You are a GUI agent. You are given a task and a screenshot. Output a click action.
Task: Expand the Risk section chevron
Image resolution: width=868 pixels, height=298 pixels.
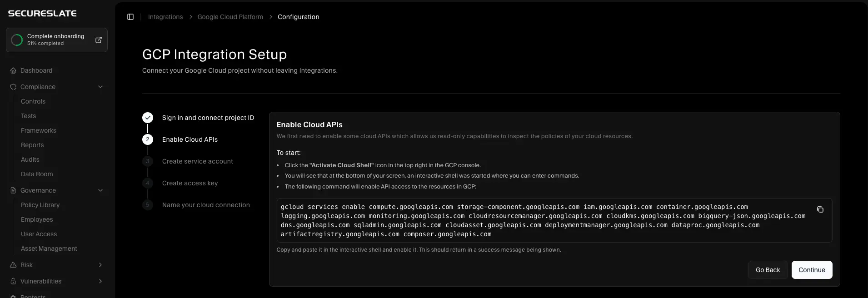tap(100, 265)
